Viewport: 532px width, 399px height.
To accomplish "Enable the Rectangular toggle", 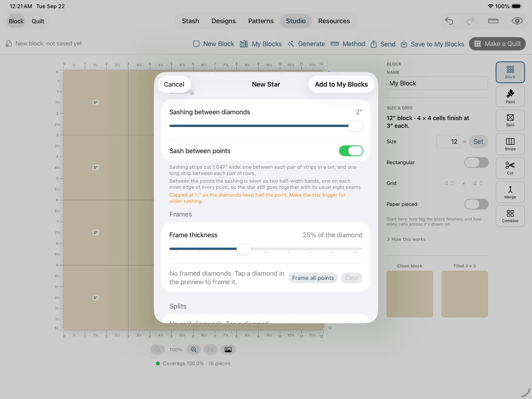I will 476,162.
